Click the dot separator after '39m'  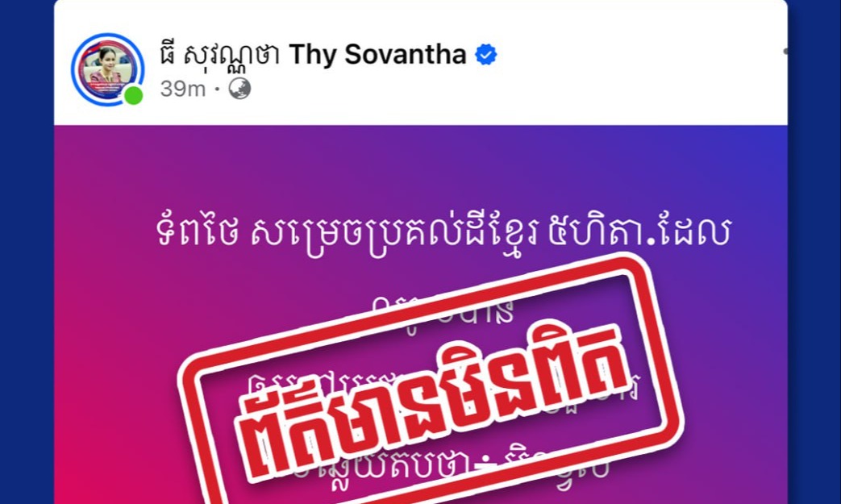point(217,90)
